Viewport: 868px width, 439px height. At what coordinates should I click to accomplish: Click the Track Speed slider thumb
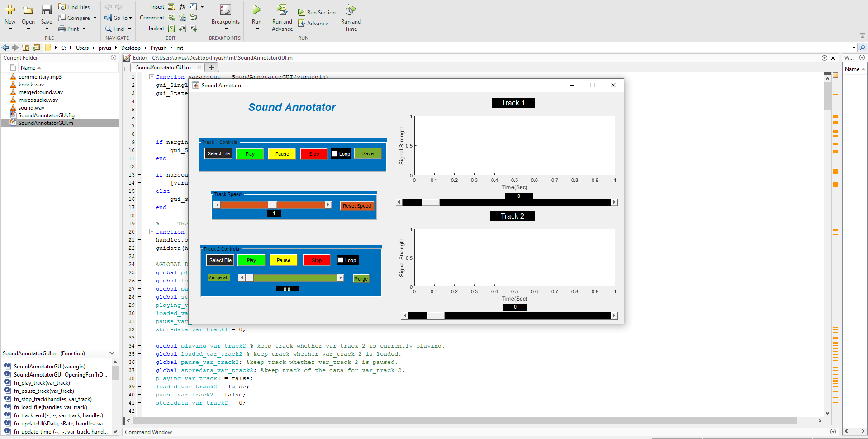coord(272,205)
